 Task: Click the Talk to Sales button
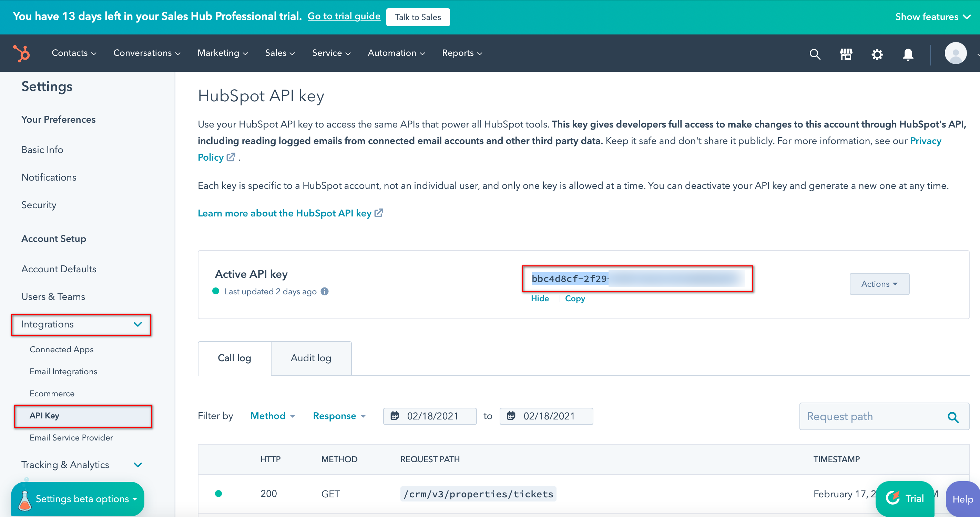(x=418, y=17)
